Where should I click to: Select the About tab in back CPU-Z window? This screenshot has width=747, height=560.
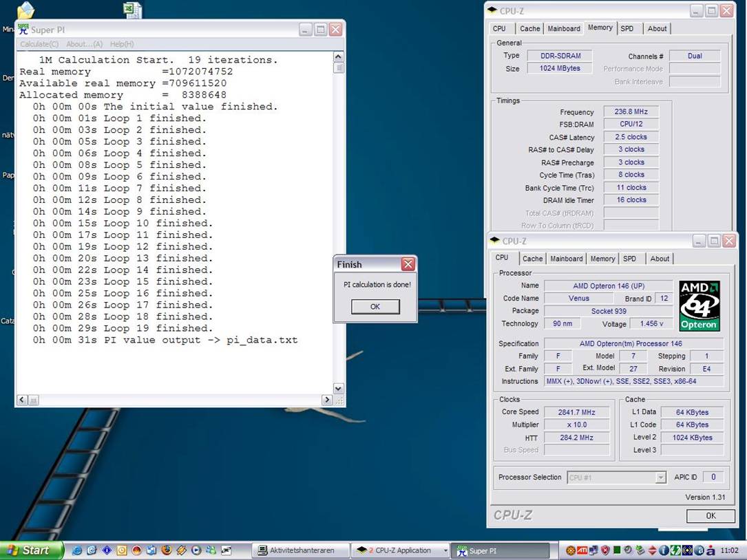[657, 29]
